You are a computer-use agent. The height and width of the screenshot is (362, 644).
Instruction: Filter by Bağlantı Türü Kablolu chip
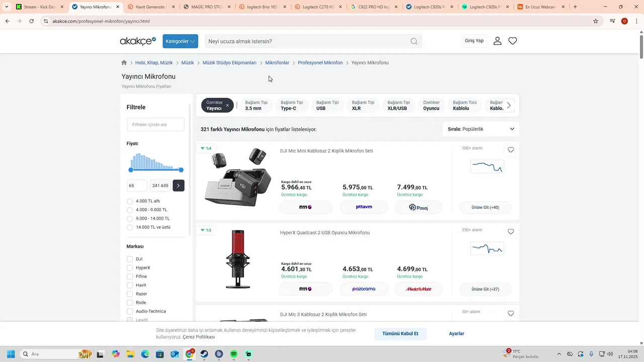465,106
